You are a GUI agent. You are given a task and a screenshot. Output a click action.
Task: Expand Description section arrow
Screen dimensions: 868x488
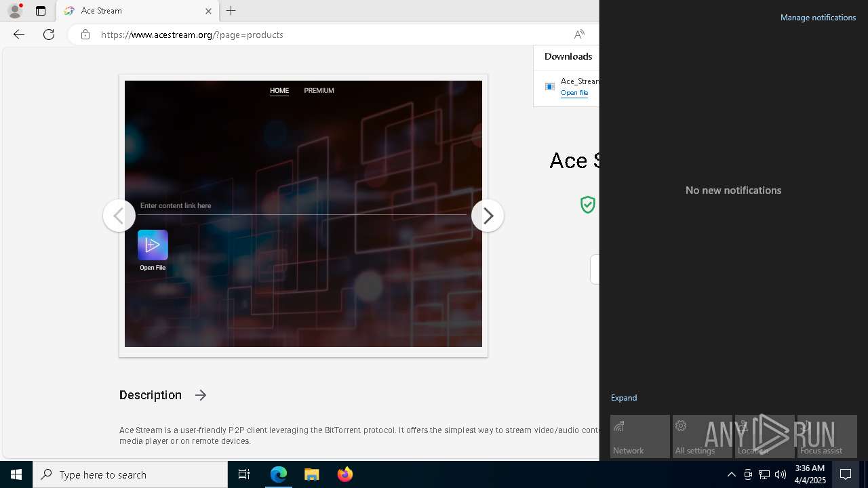click(x=201, y=395)
